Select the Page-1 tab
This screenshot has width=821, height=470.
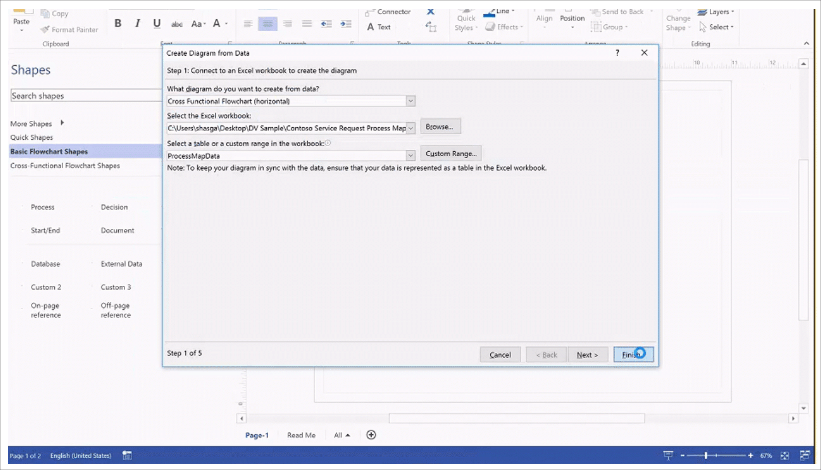point(257,435)
